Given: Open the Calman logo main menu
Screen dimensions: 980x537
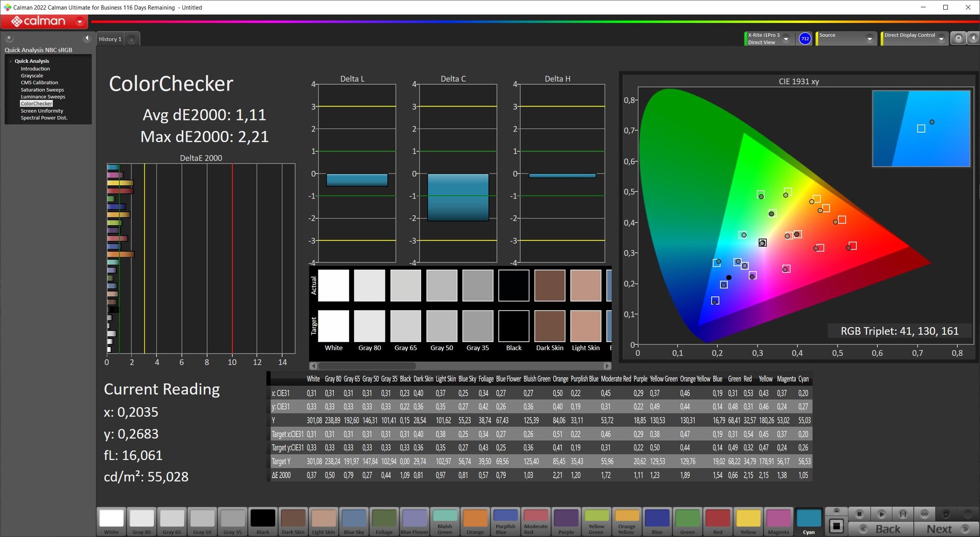Looking at the screenshot, I should coord(44,21).
